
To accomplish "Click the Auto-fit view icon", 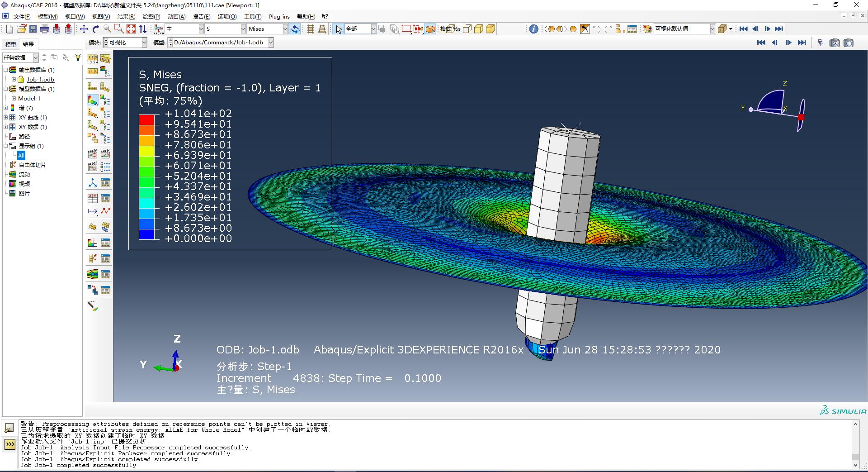I will click(131, 29).
